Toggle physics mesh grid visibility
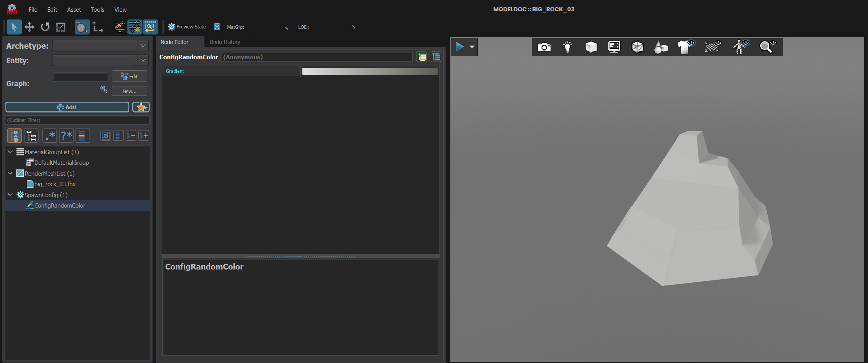 pos(712,47)
